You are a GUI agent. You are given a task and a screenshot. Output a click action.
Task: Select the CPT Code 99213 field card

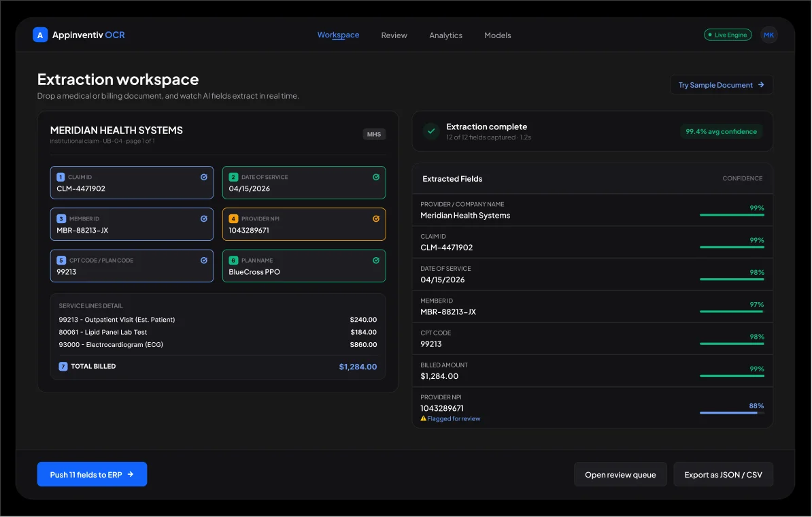click(x=131, y=266)
